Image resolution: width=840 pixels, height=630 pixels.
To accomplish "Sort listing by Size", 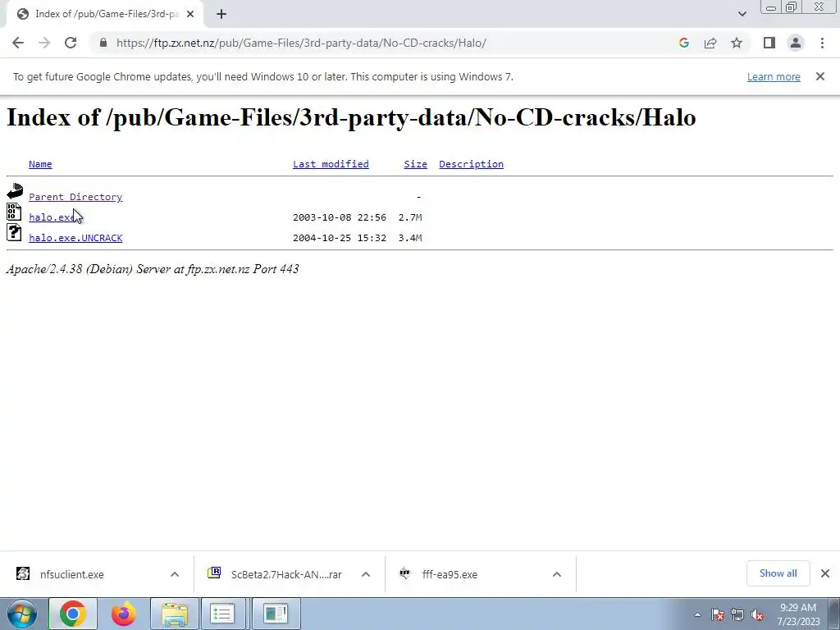I will pos(415,164).
